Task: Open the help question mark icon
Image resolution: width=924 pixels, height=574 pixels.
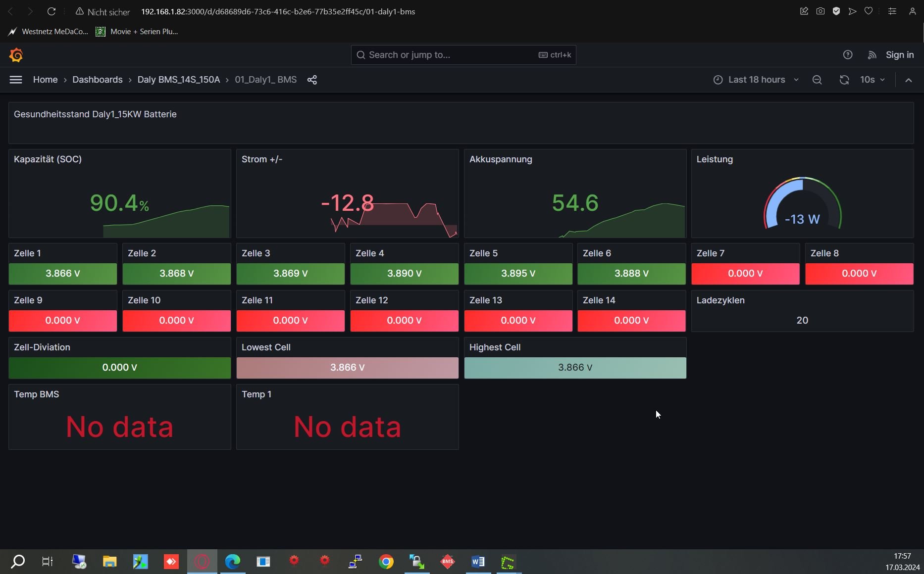Action: click(848, 55)
